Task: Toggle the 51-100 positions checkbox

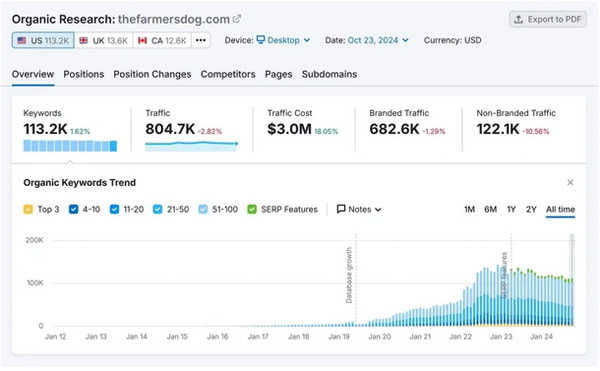Action: pos(203,209)
